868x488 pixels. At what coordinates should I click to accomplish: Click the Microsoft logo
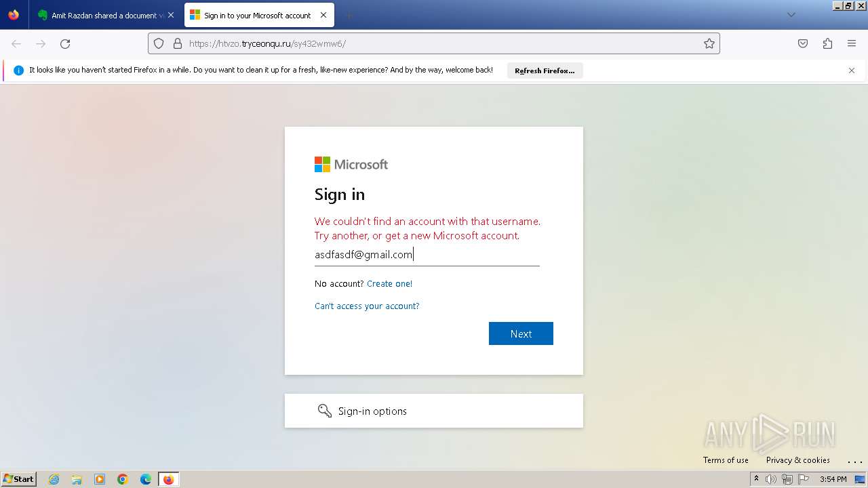click(x=351, y=165)
